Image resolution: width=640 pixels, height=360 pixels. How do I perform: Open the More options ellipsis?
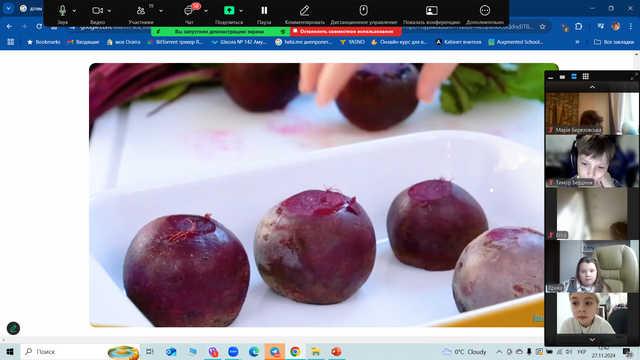[484, 11]
